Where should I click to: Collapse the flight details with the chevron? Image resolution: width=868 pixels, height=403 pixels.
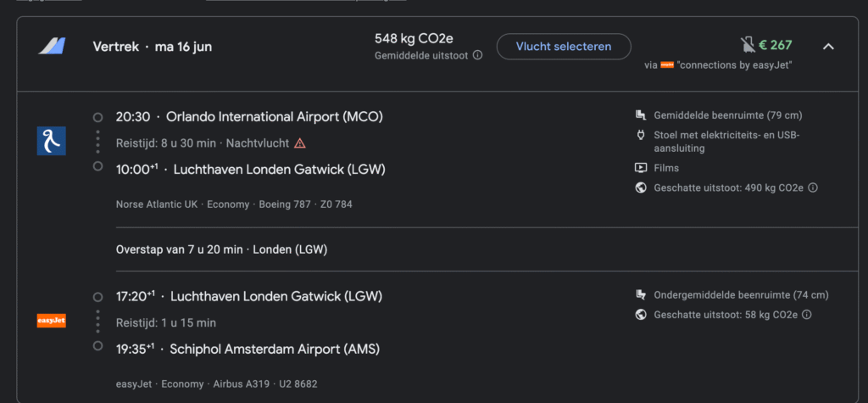click(828, 47)
